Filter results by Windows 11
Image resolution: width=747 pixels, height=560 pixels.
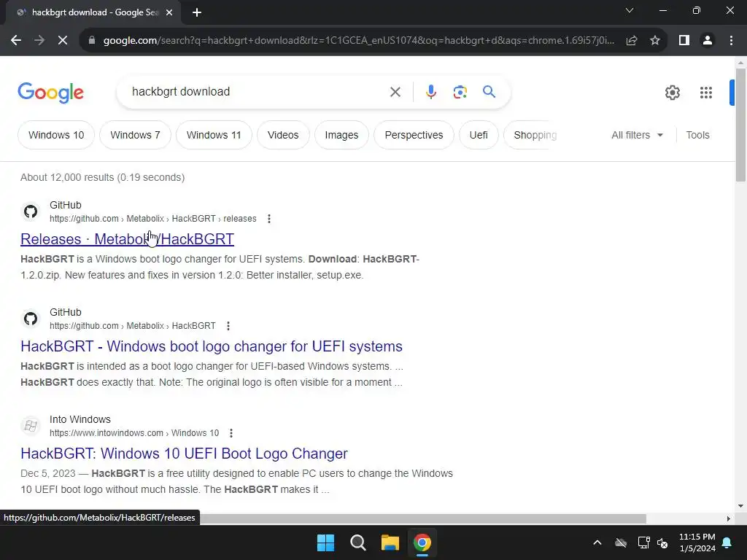(x=214, y=135)
